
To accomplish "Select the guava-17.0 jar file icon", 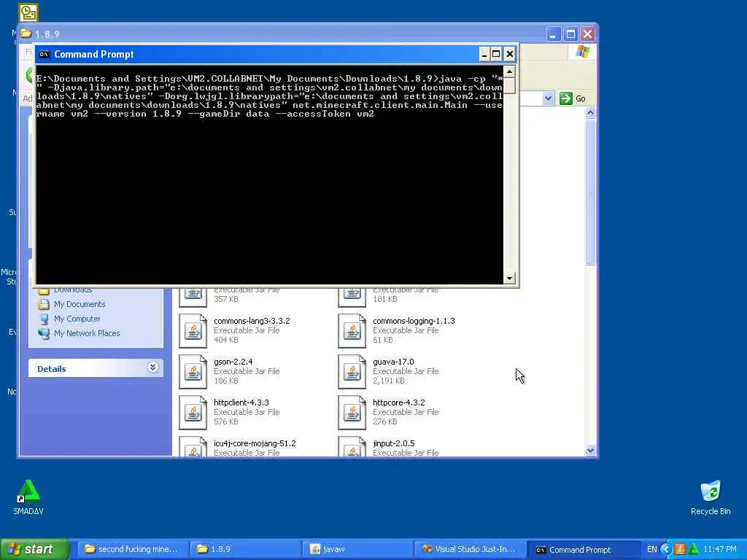I will tap(352, 372).
